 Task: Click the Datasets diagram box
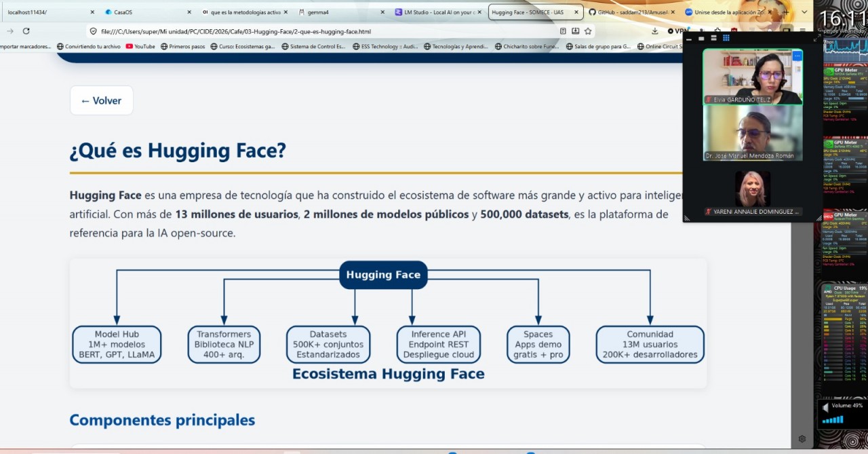click(x=328, y=344)
